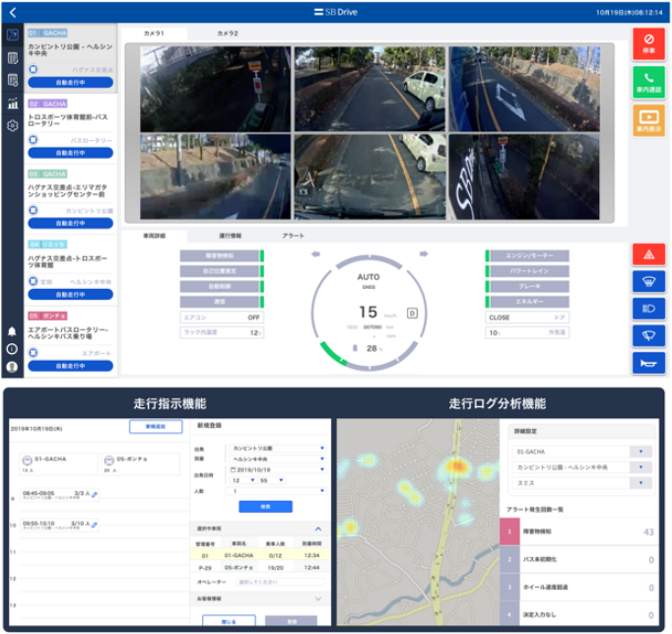Image resolution: width=672 pixels, height=634 pixels.
Task: Open the 出発 departure stop dropdown
Action: pyautogui.click(x=275, y=447)
